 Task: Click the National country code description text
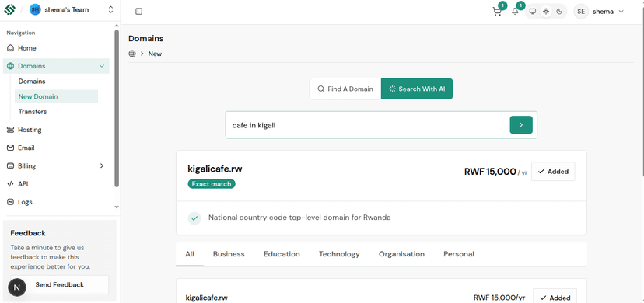tap(299, 218)
